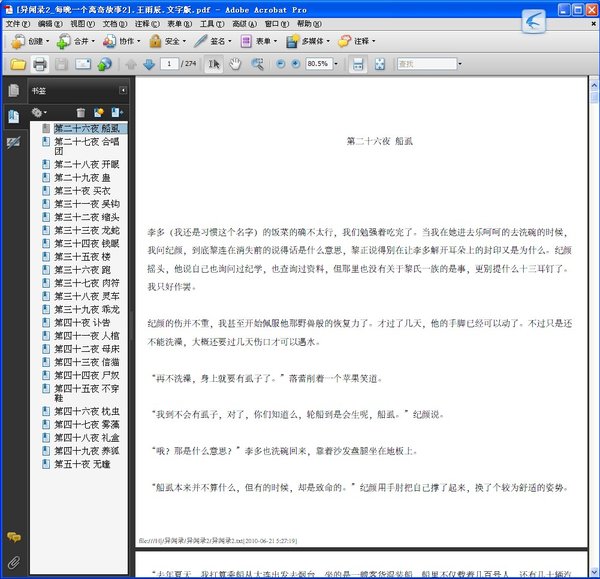Jump to bookmark 第四十夜 讣告
The image size is (600, 579).
coord(82,322)
